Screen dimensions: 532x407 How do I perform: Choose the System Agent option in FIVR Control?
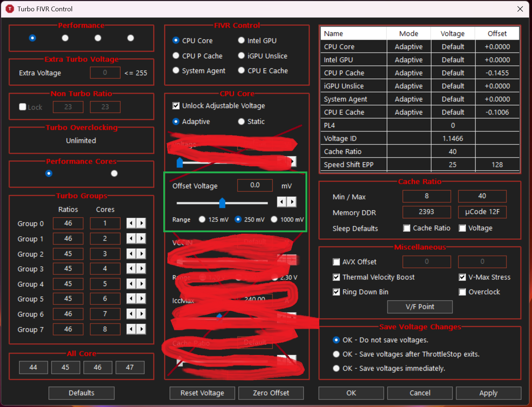pyautogui.click(x=176, y=71)
